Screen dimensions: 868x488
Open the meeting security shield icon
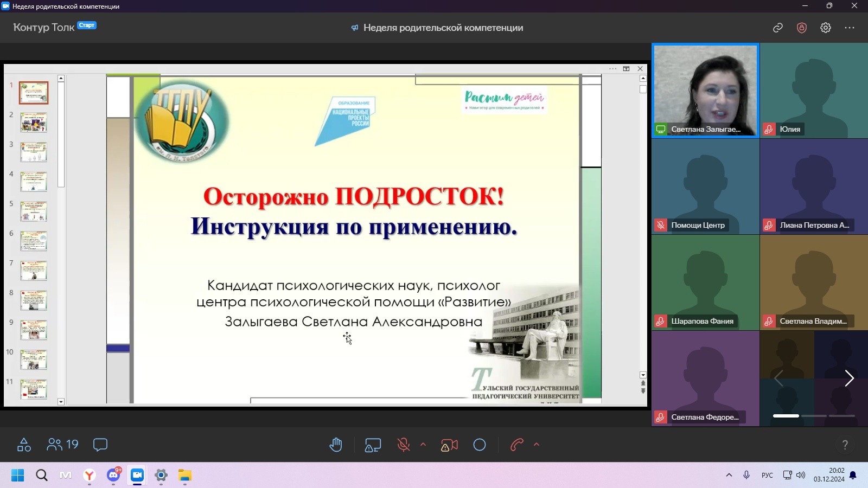(802, 28)
